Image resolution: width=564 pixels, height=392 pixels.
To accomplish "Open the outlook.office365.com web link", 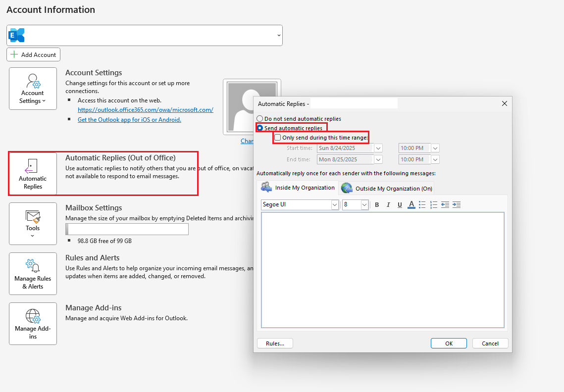I will click(x=145, y=110).
